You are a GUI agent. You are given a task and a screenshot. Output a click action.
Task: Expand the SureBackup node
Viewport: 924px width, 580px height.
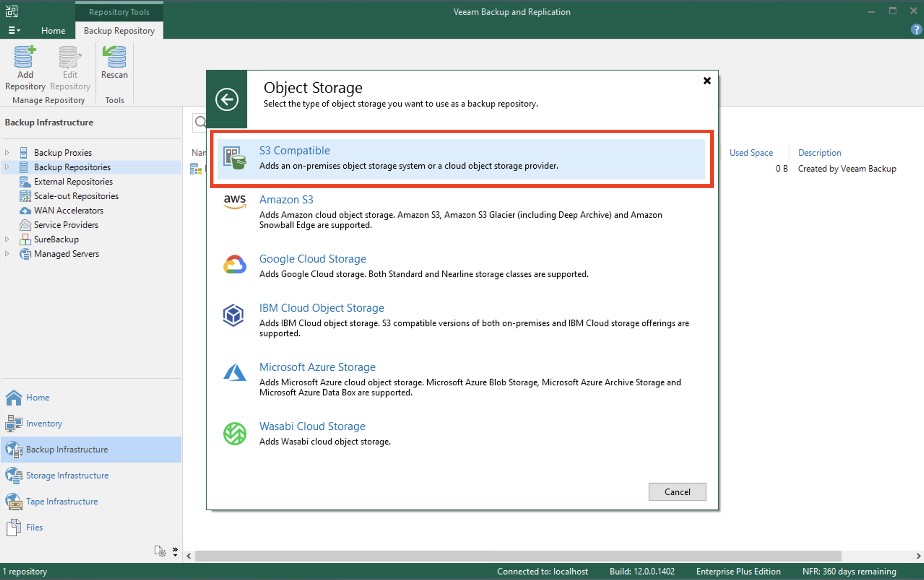tap(7, 239)
